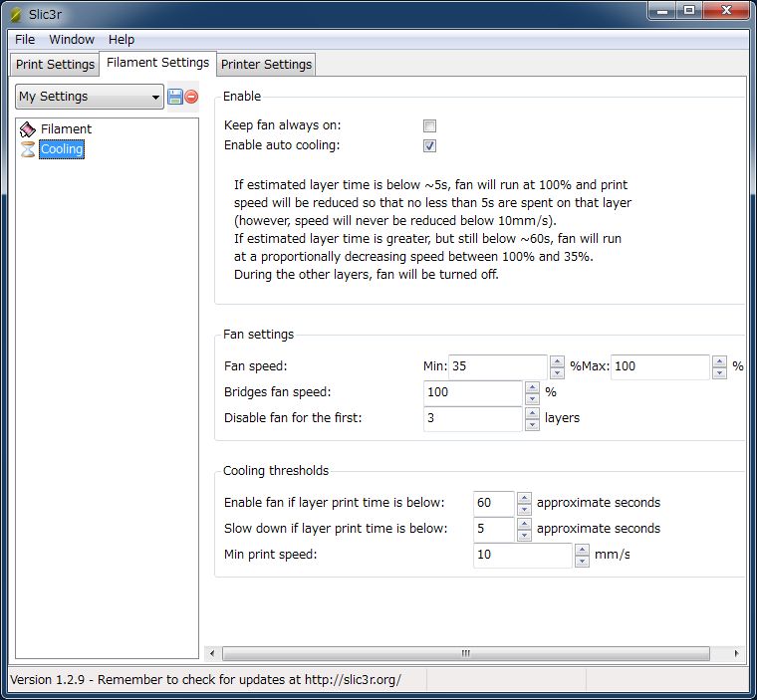The width and height of the screenshot is (757, 700).
Task: Click the Disable fan for first layers field
Action: 473,418
